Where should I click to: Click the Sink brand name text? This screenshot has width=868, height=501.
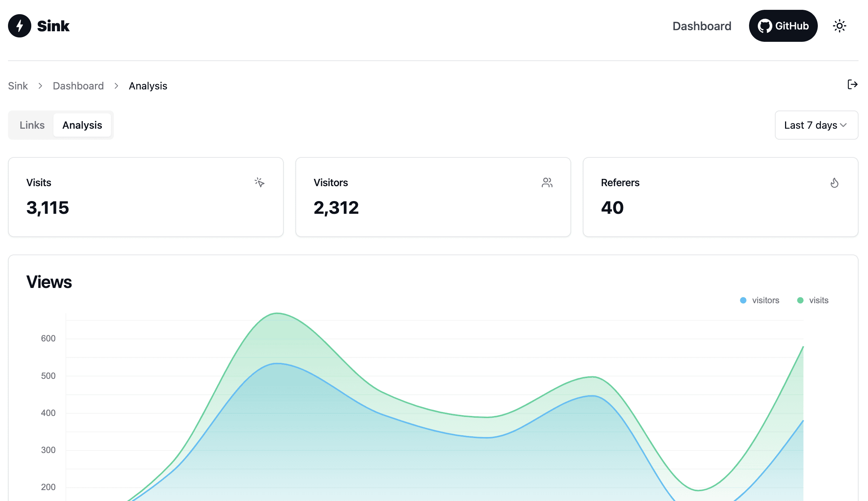pos(53,26)
